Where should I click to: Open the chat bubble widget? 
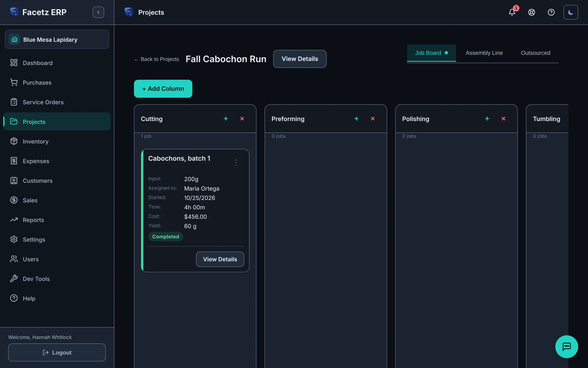[x=567, y=347]
